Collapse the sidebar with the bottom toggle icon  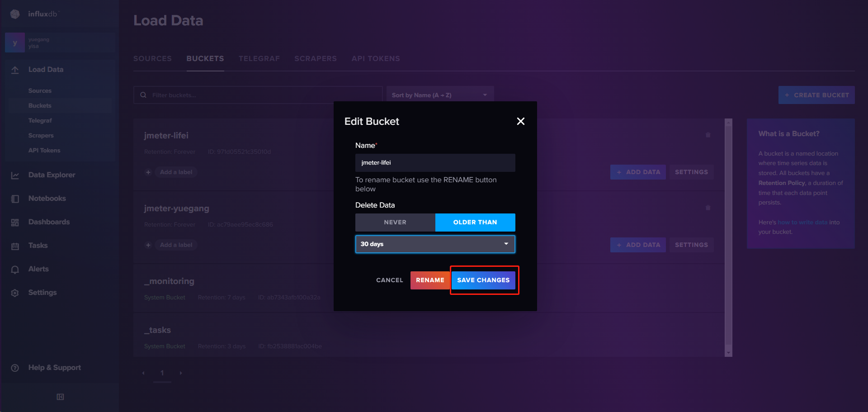[60, 397]
